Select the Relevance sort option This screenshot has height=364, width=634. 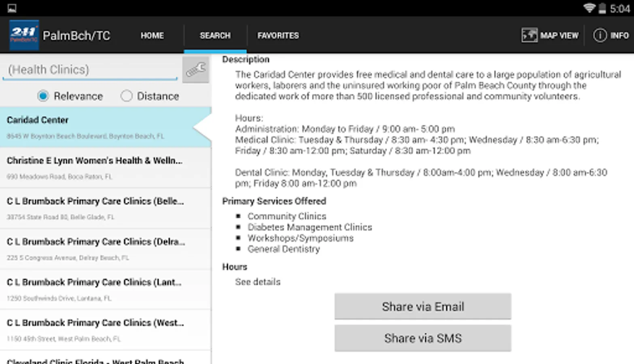[70, 96]
